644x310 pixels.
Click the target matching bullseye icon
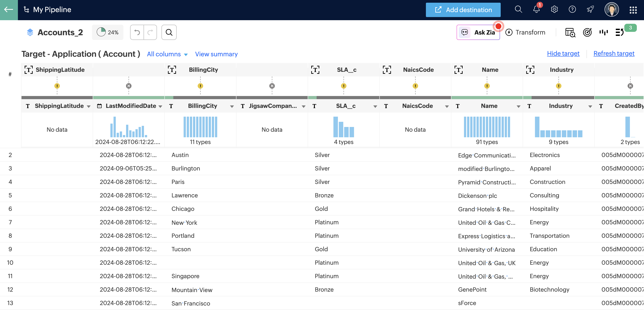point(587,32)
